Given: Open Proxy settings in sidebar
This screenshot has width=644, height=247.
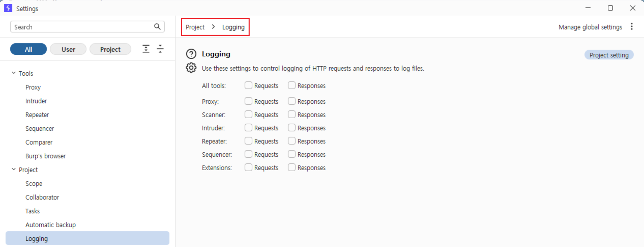Looking at the screenshot, I should (33, 87).
